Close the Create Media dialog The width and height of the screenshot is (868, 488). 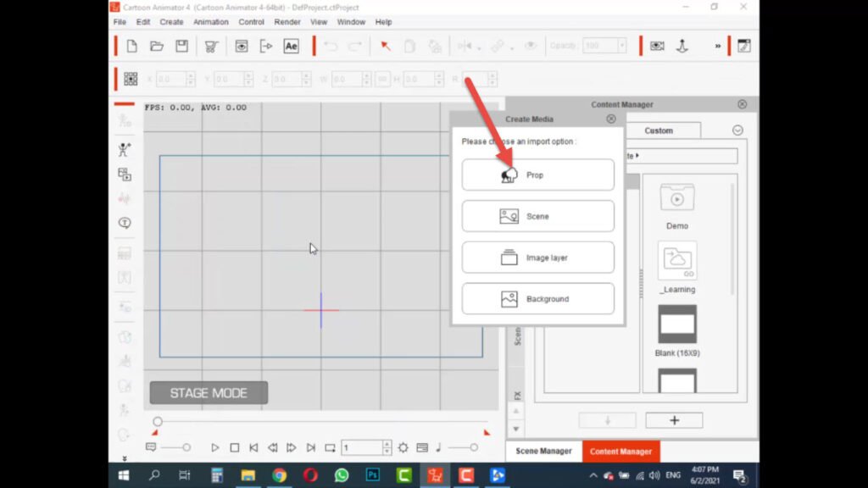pos(610,119)
